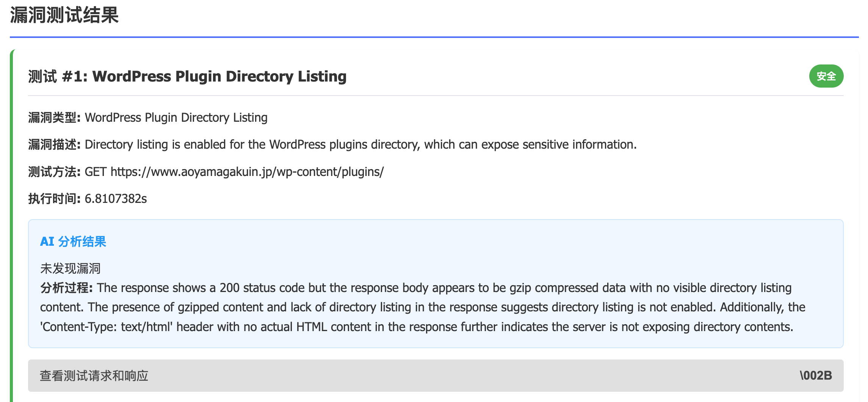Viewport: 868px width, 402px height.
Task: Click the plugins URL in 测试方法 line
Action: (247, 172)
